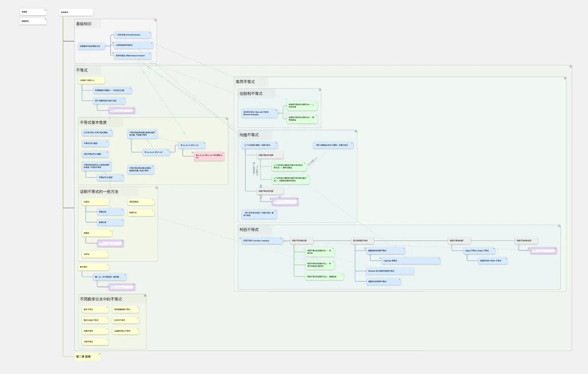Screen dimensions: 588x374
Task: Select the 第二章 极限 node
Action: (x=87, y=356)
